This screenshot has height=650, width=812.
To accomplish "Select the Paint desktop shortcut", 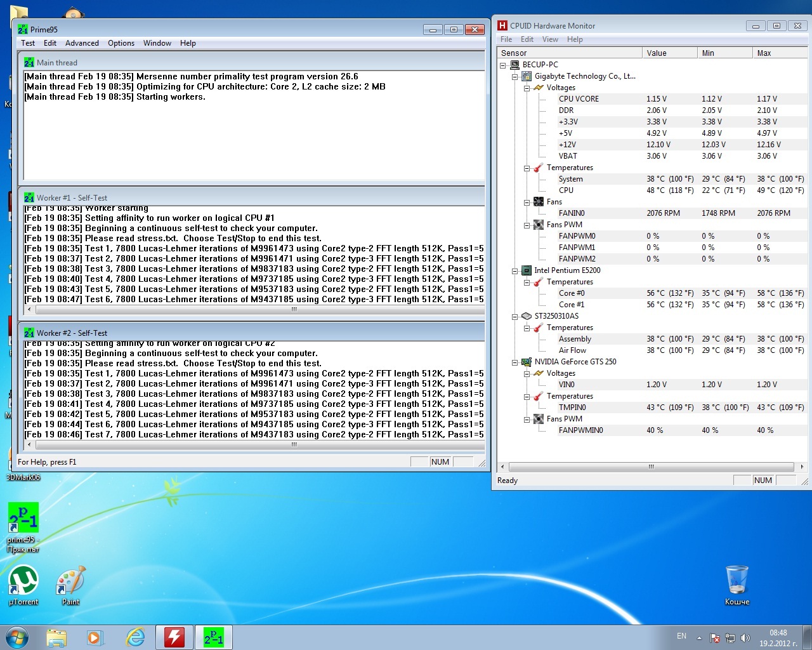I will (x=70, y=585).
